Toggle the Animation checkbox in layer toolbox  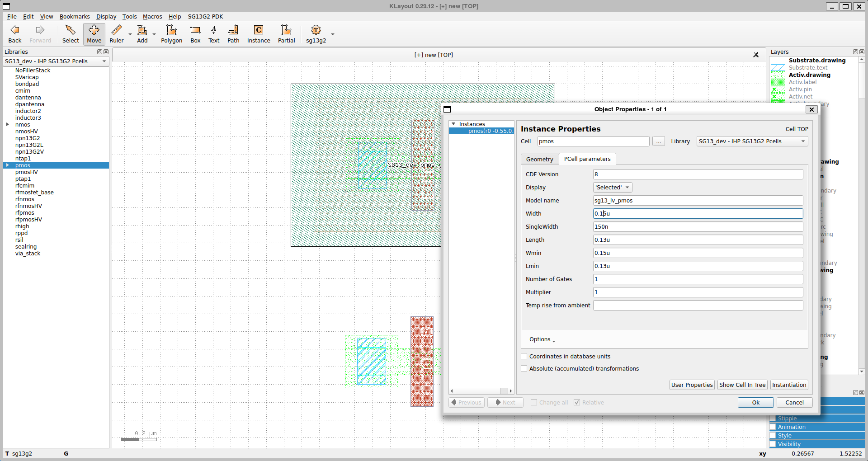coord(773,427)
